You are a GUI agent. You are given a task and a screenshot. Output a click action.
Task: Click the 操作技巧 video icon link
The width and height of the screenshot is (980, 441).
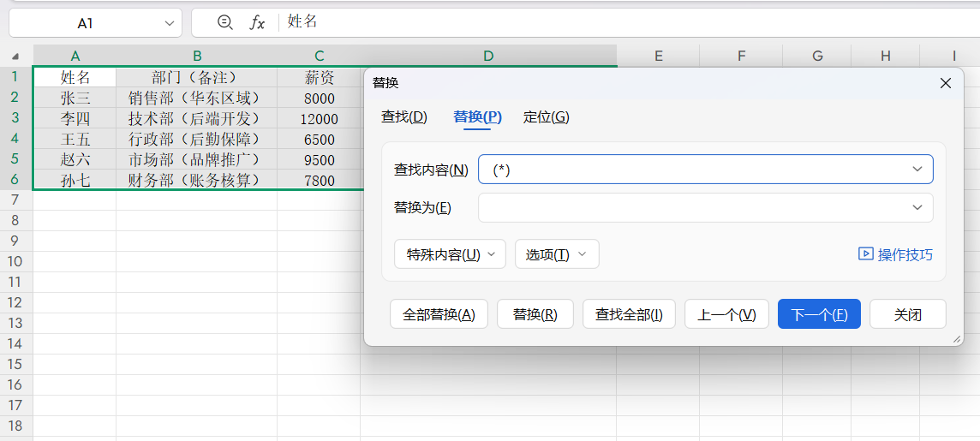(x=895, y=254)
